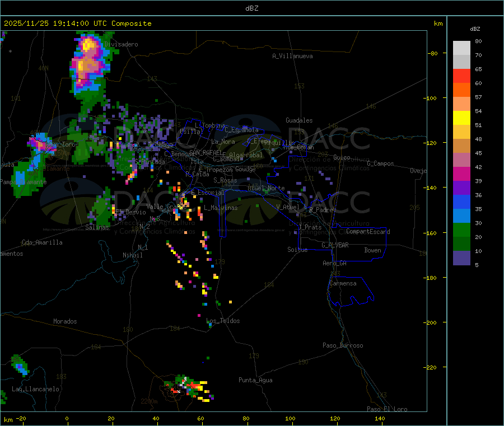The image size is (504, 426).
Task: Click the 100 tick on horizontal km axis
Action: point(290,418)
